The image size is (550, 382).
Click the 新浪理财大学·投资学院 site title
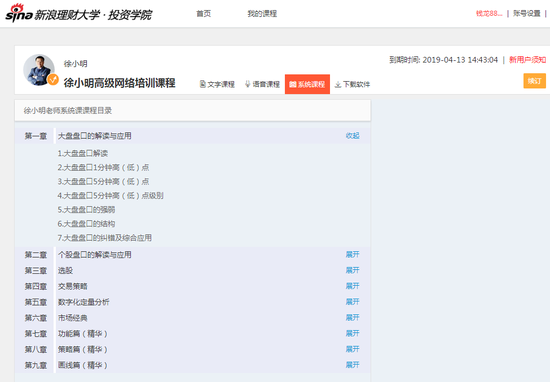click(x=93, y=15)
